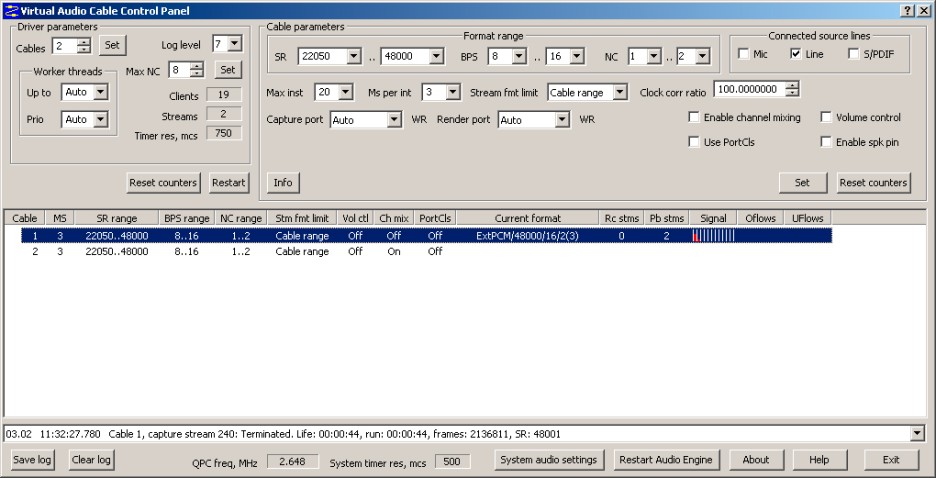This screenshot has width=936, height=478.
Task: Click the Signal column header
Action: [x=713, y=218]
